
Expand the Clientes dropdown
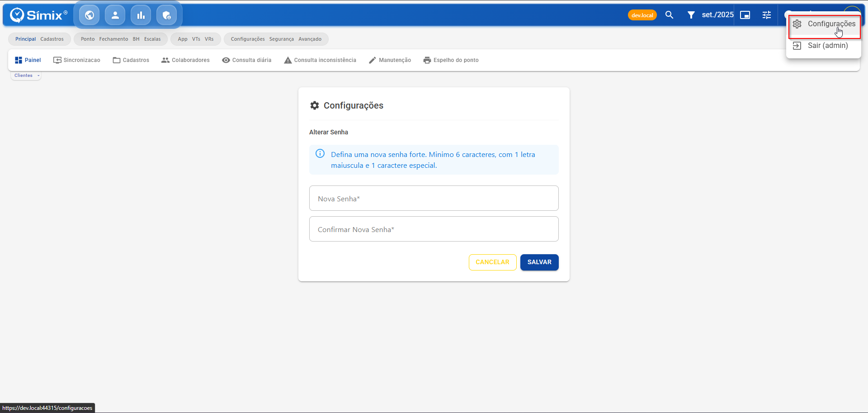coord(26,76)
